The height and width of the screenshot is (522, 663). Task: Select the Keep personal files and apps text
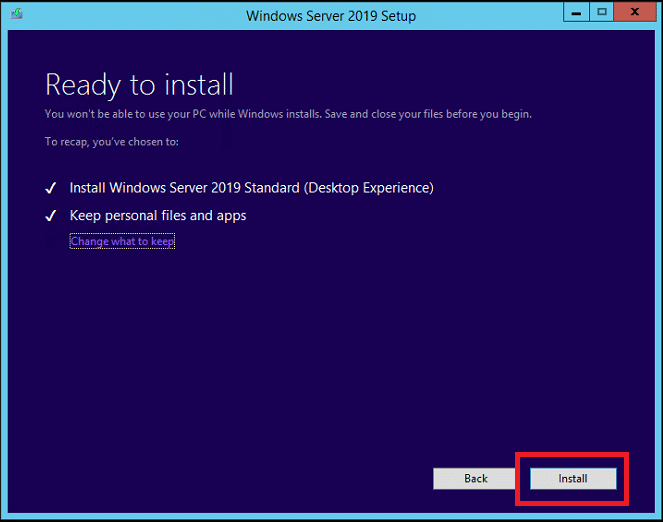[158, 216]
